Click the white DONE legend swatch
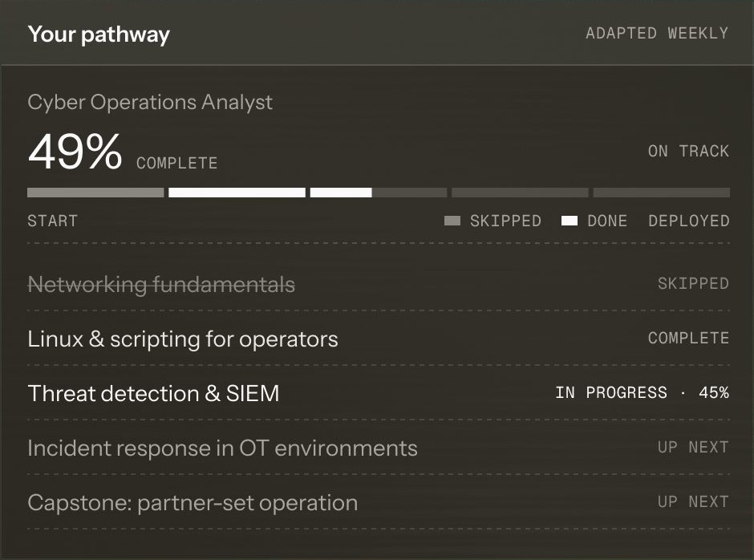Image resolution: width=754 pixels, height=560 pixels. pos(570,221)
